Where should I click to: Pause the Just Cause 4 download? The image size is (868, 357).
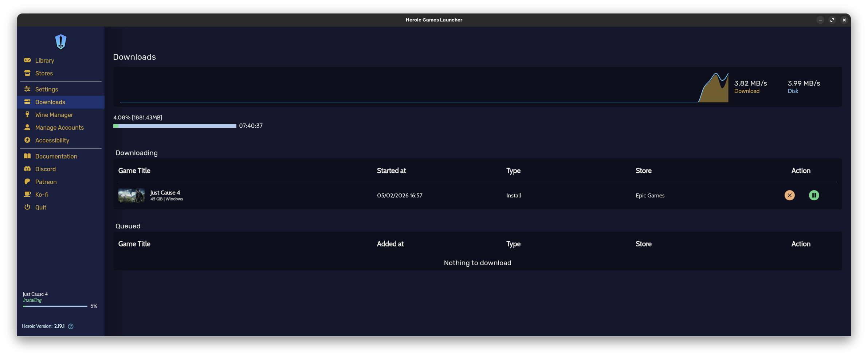pos(814,195)
